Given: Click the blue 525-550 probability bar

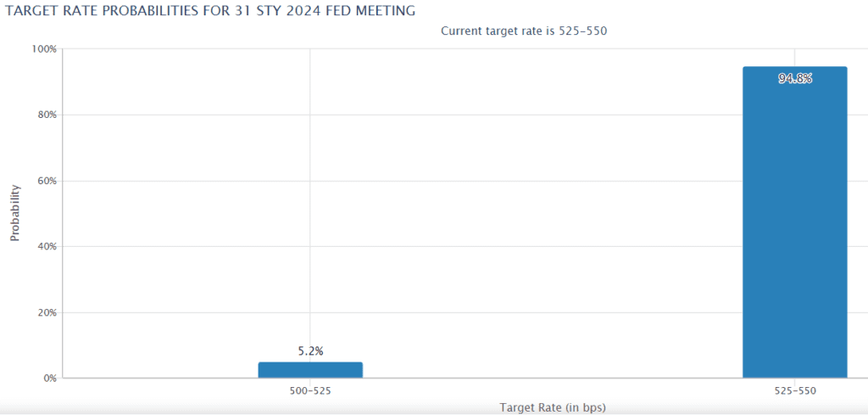Looking at the screenshot, I should 794,229.
